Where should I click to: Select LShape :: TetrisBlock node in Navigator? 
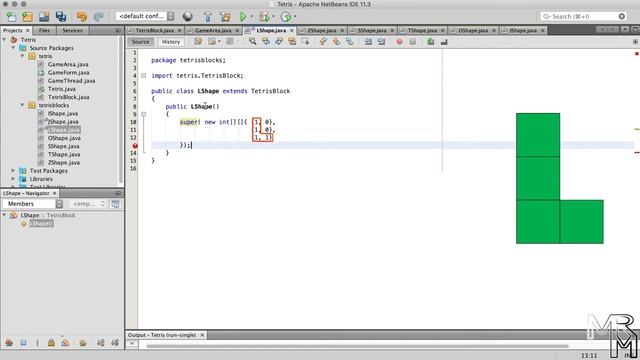pyautogui.click(x=48, y=215)
